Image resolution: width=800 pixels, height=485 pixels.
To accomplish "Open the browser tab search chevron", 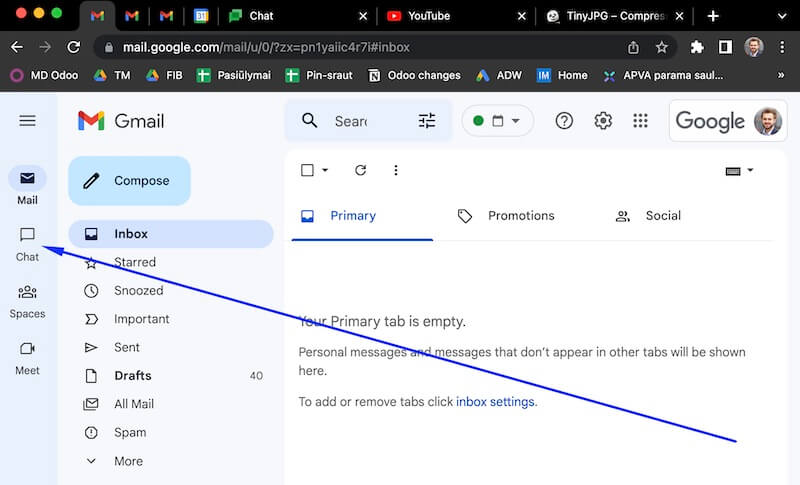I will (x=782, y=16).
